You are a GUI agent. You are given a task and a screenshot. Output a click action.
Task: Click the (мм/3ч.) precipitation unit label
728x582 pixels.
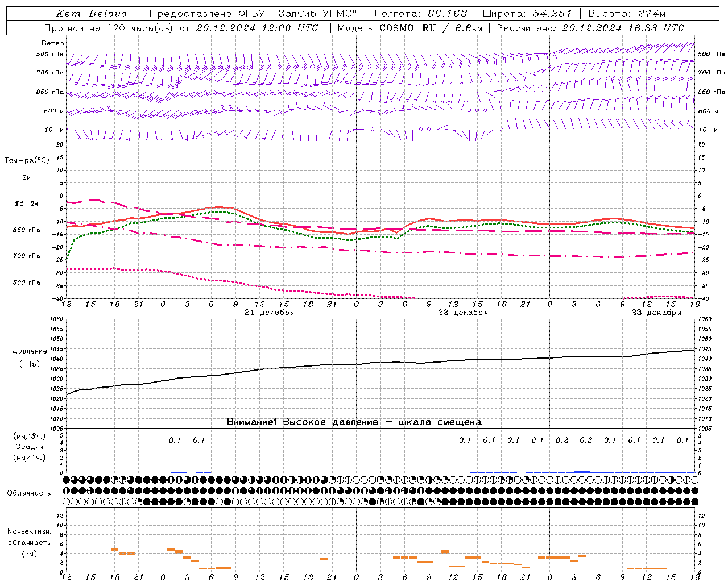pyautogui.click(x=29, y=436)
